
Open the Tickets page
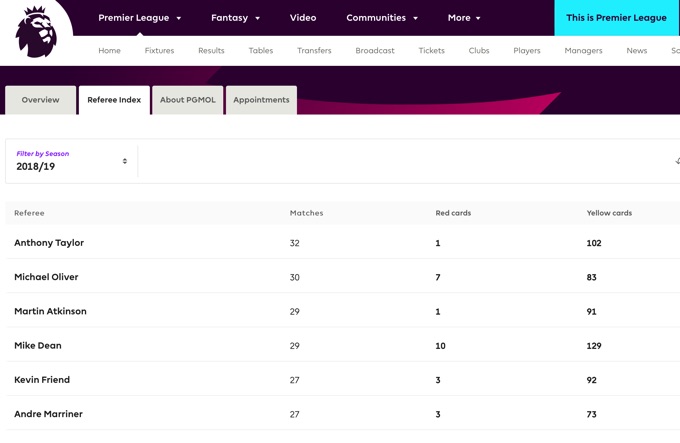coord(432,50)
